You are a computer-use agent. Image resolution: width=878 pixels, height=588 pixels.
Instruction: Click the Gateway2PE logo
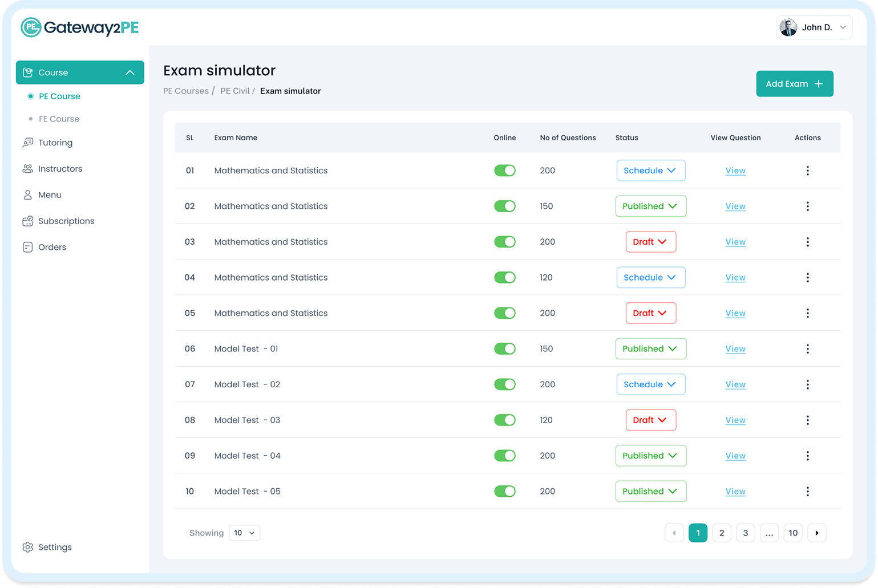click(x=79, y=27)
